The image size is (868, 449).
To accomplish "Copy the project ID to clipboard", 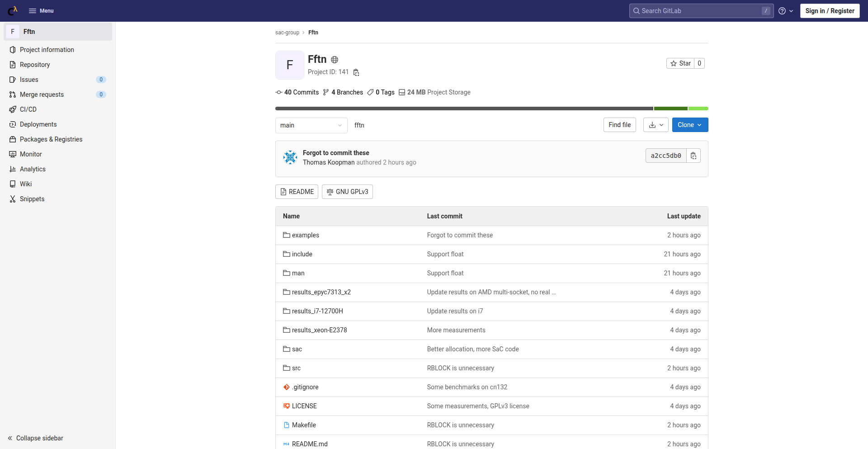I will [356, 72].
